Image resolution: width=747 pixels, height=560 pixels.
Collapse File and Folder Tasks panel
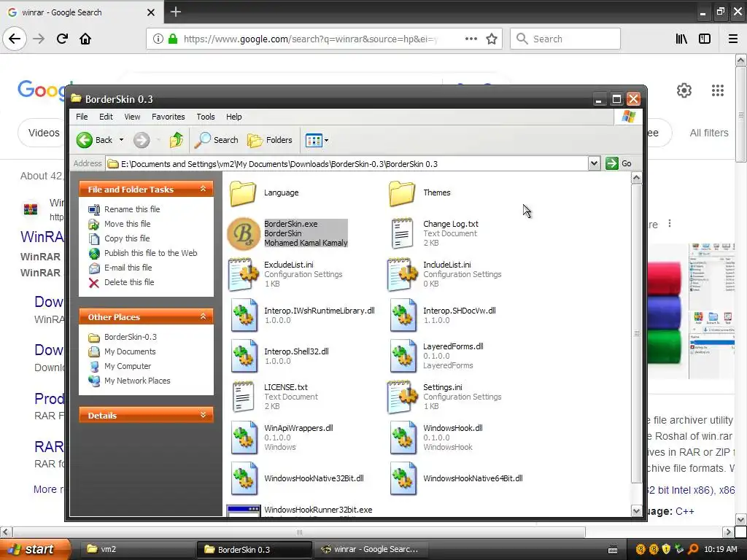tap(204, 189)
